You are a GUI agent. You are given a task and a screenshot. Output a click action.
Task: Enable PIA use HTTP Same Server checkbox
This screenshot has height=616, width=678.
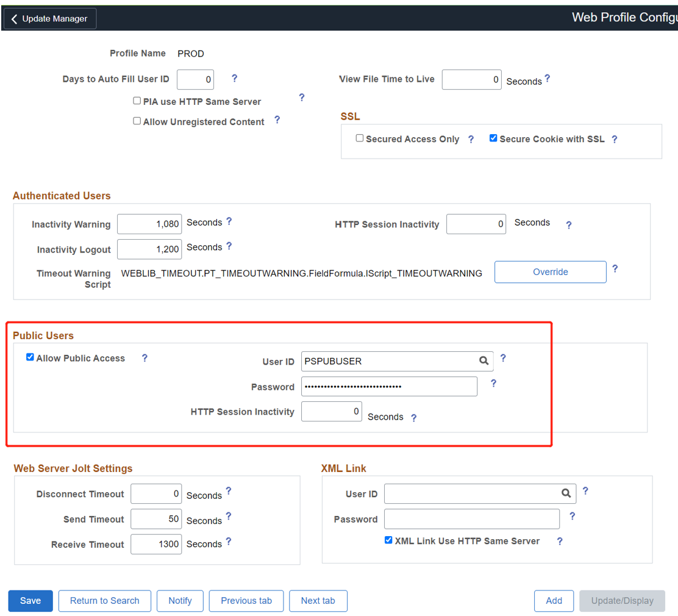pos(137,101)
